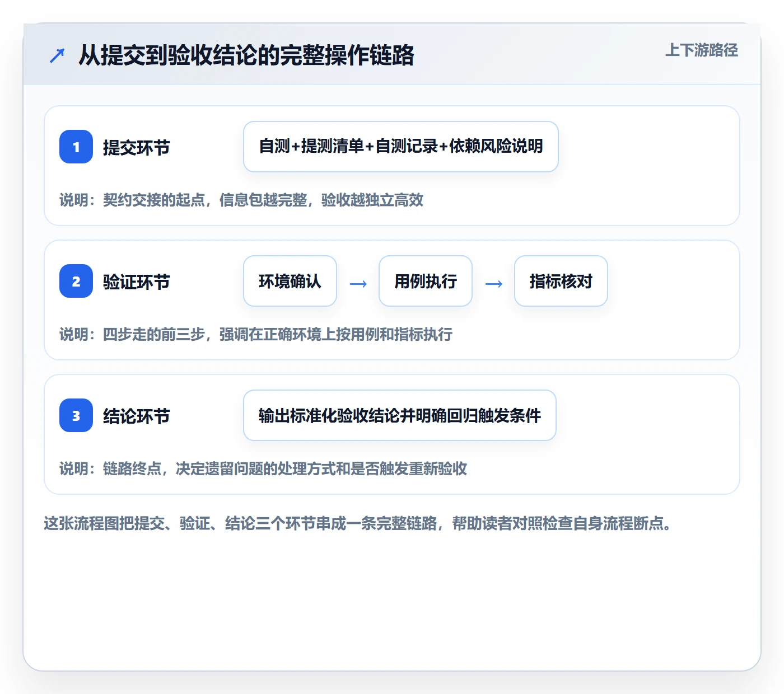
Task: Click the 用例执行 step box
Action: (x=426, y=281)
